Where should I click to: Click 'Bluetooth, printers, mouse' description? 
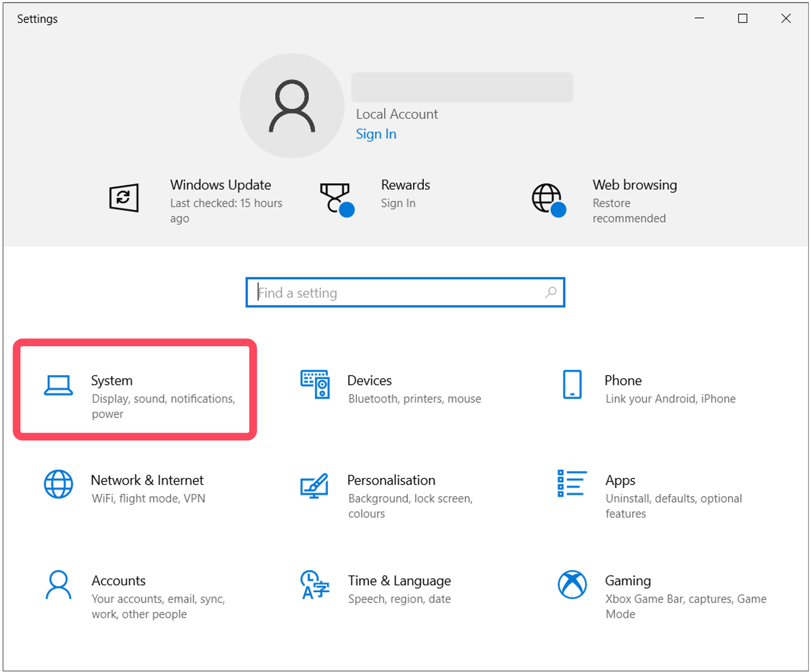point(415,399)
